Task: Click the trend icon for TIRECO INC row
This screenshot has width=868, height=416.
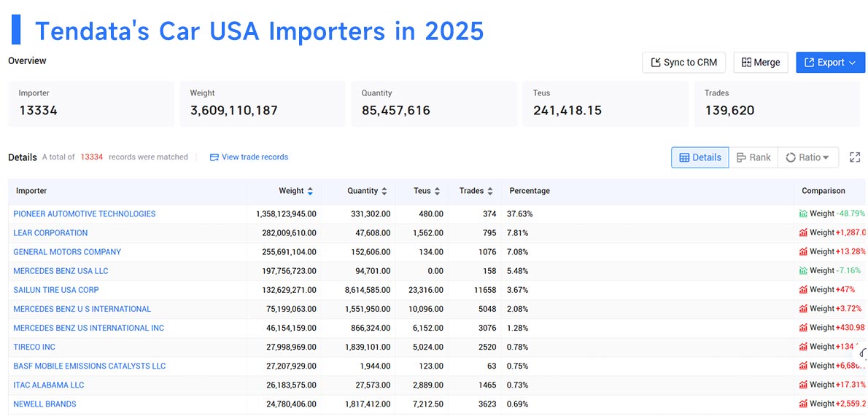Action: (x=803, y=346)
